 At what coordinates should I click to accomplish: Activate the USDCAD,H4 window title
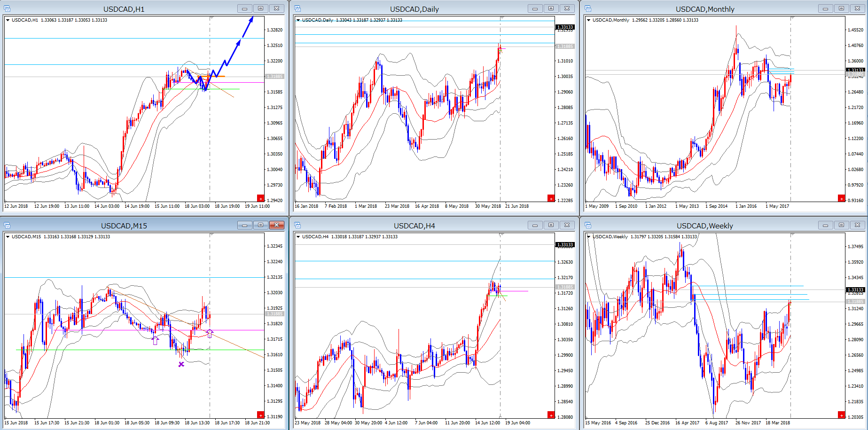pos(414,226)
